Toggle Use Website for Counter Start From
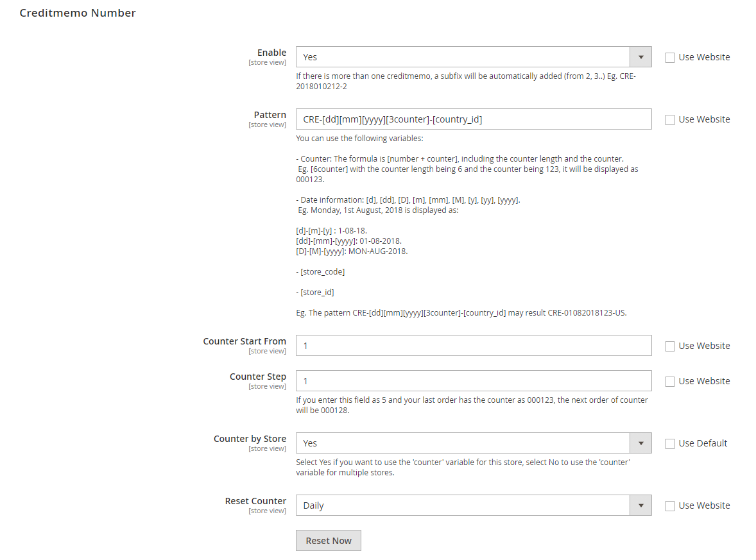The width and height of the screenshot is (756, 560). tap(670, 346)
